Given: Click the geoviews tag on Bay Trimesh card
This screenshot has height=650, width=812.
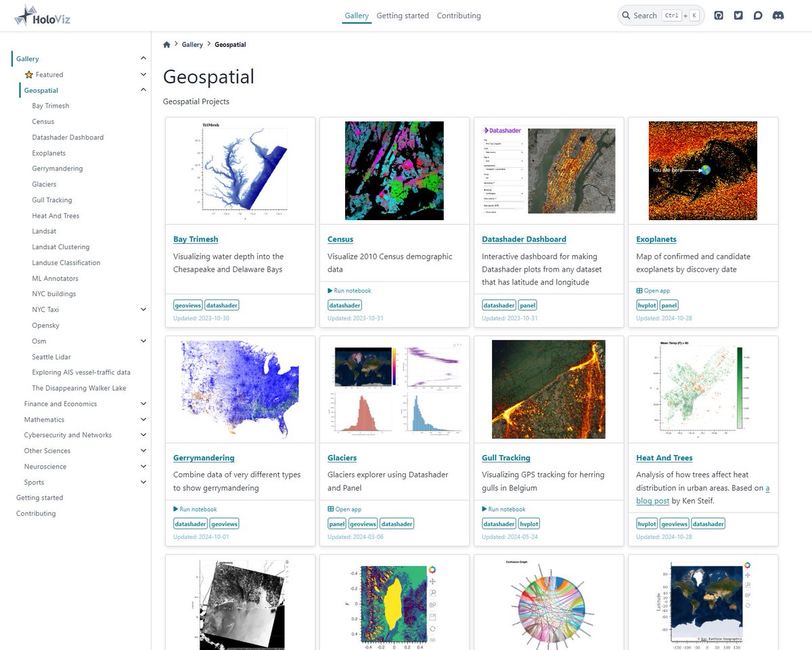Looking at the screenshot, I should [188, 305].
